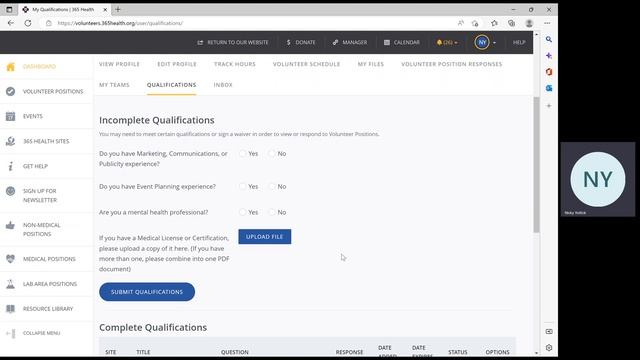Click the page vertical scrollbar thumb

coord(536,165)
